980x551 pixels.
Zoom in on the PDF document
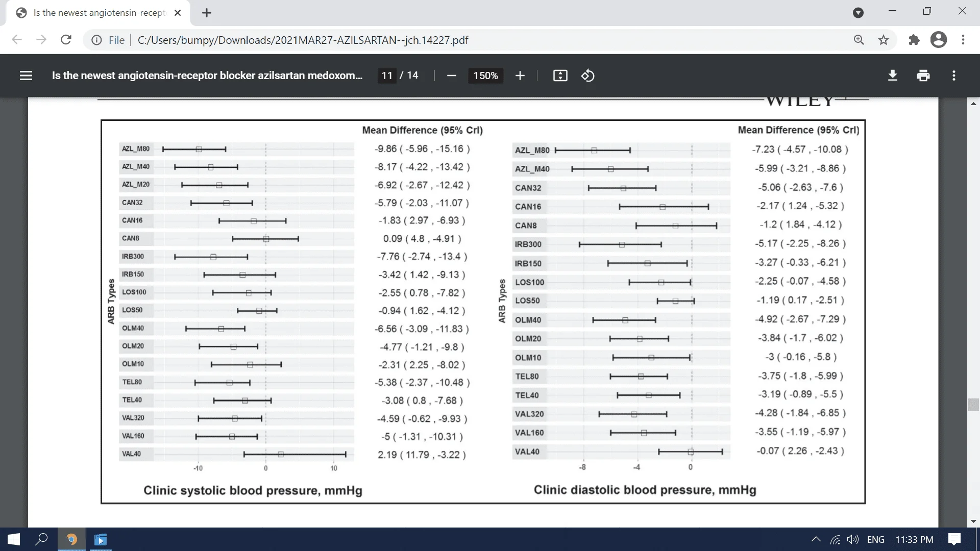coord(520,76)
